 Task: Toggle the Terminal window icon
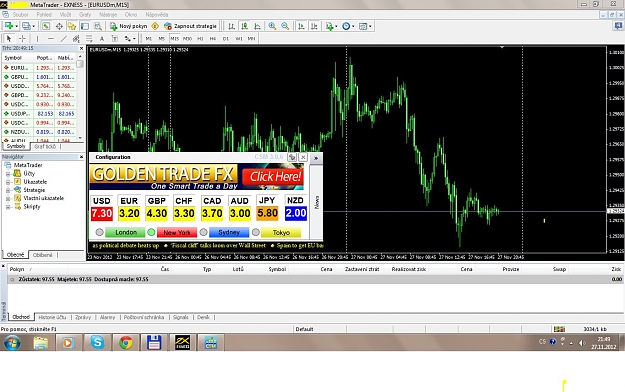(85, 26)
